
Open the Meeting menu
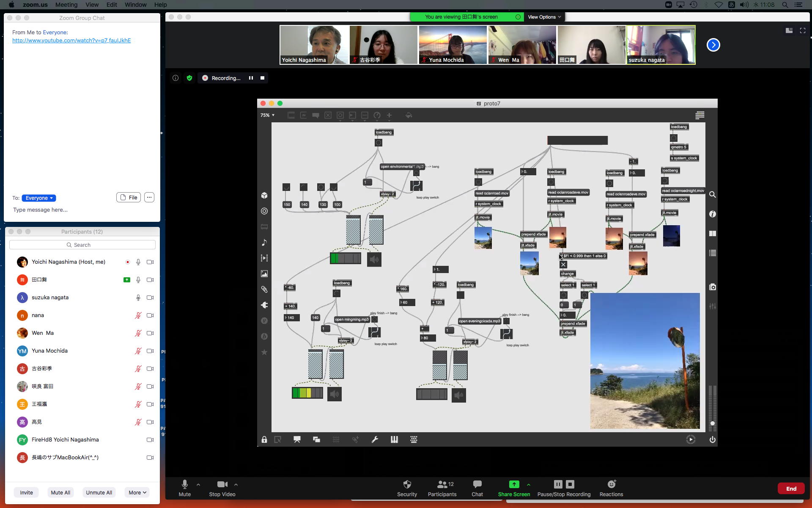pos(66,5)
